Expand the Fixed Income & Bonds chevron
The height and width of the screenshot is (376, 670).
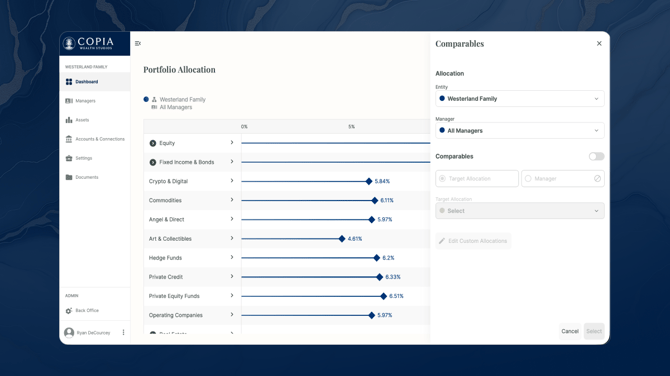(232, 162)
